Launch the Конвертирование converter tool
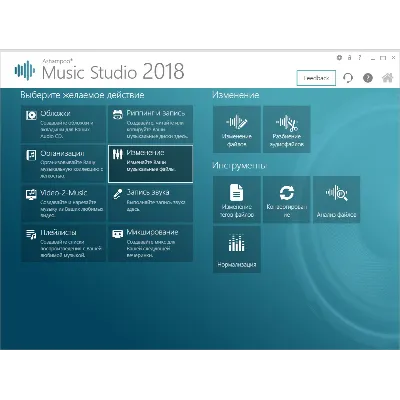The height and width of the screenshot is (400, 400). pos(287,199)
